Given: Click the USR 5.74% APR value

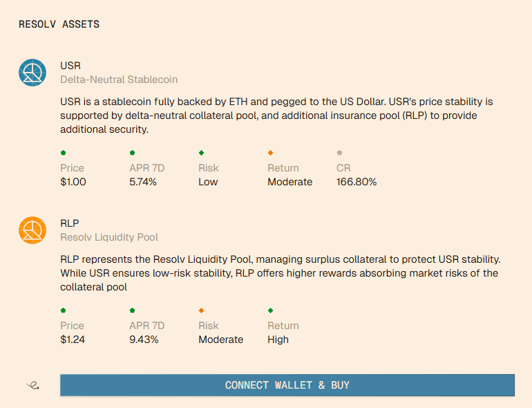Looking at the screenshot, I should 143,182.
